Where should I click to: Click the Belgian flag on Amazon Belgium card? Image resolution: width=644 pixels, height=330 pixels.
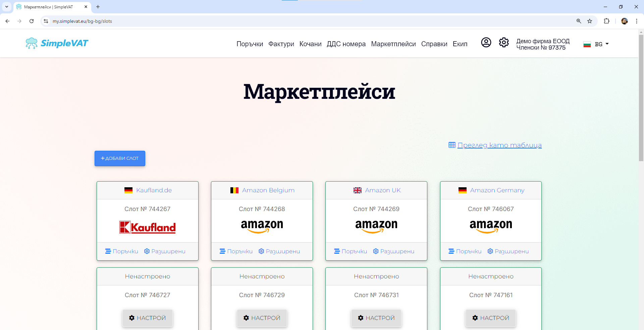coord(234,190)
